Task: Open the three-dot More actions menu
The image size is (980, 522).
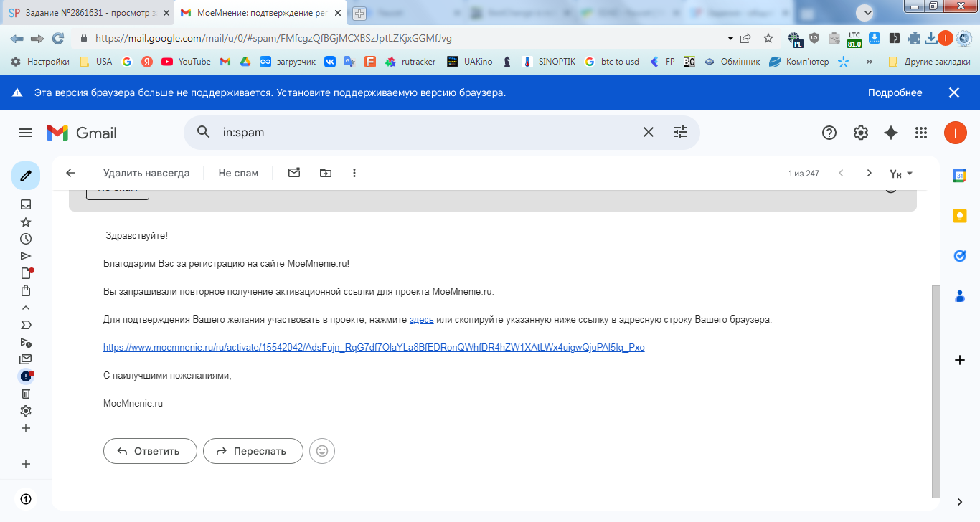Action: click(x=354, y=173)
